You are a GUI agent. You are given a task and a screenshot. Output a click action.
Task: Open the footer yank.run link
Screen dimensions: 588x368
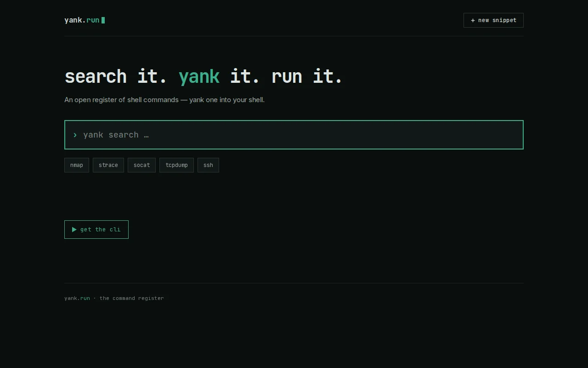77,298
